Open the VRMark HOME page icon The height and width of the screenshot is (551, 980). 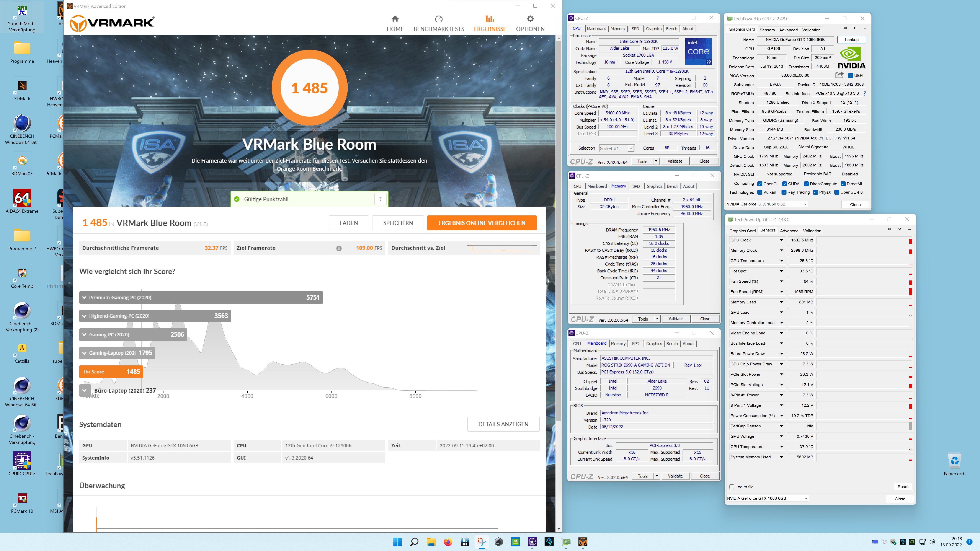395,19
